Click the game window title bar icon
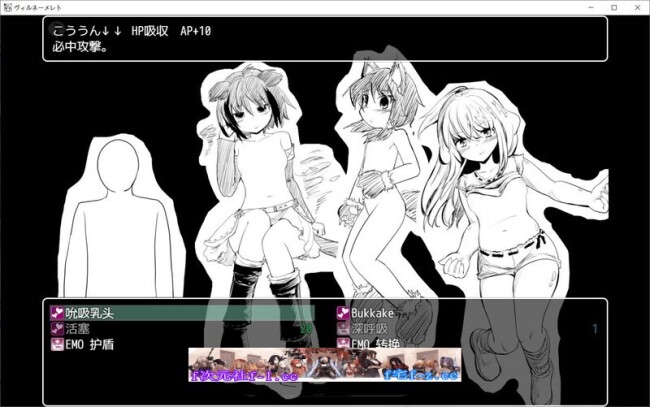Viewport: 650px width, 407px height. click(7, 7)
